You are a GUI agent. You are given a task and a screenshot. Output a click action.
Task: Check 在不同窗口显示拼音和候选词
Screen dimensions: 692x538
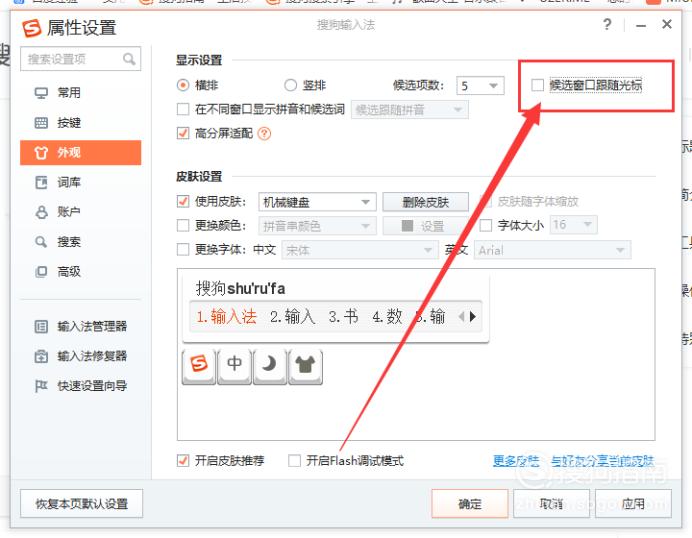tap(183, 109)
